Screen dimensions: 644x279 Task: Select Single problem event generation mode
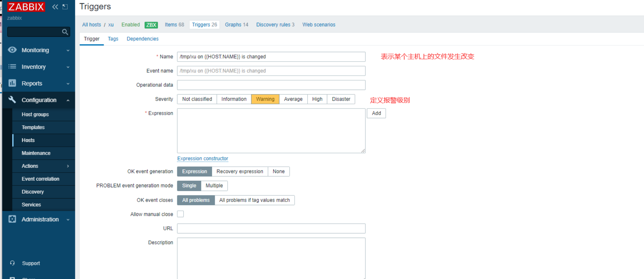[x=189, y=186]
